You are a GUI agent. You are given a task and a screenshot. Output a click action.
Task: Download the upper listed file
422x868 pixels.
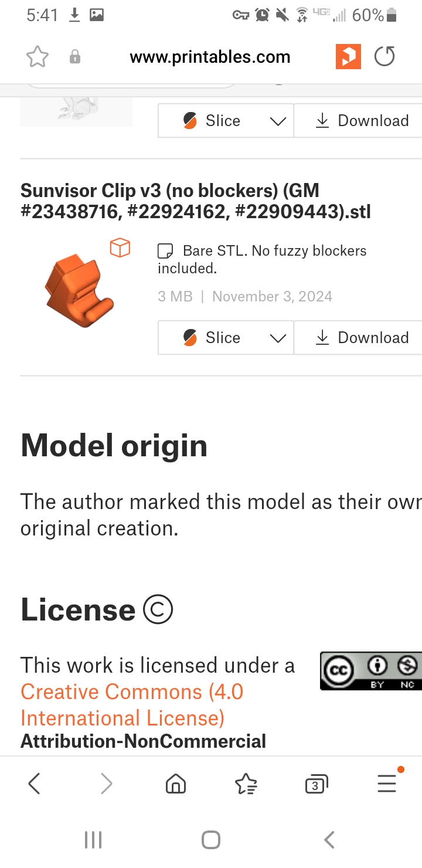(359, 121)
